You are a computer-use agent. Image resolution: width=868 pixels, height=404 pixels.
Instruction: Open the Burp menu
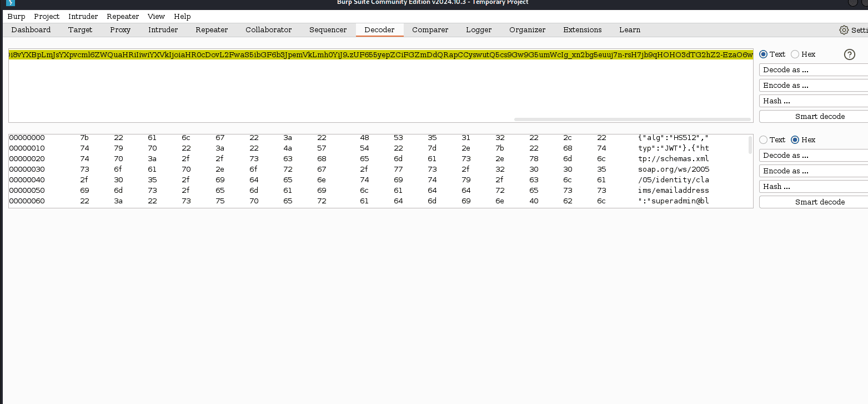[16, 17]
